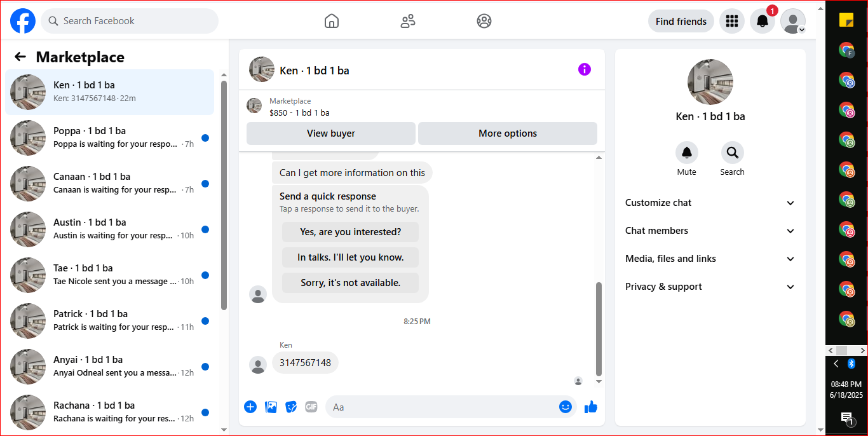Attach a photo file icon
The image size is (868, 436).
[x=271, y=407]
